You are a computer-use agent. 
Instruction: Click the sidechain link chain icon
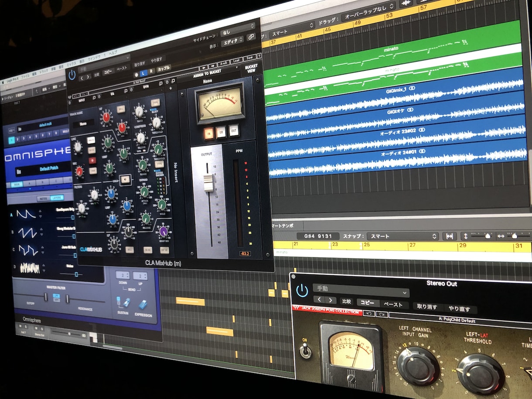(251, 37)
